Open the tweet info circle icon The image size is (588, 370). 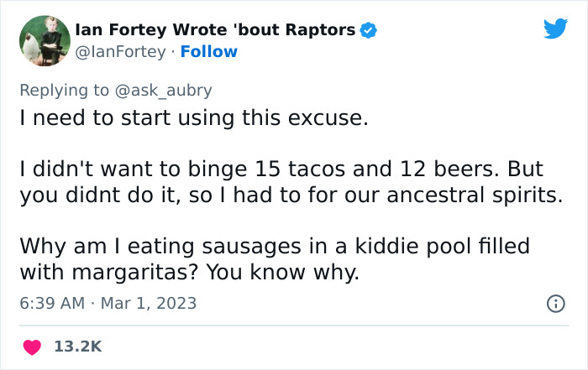click(x=555, y=304)
